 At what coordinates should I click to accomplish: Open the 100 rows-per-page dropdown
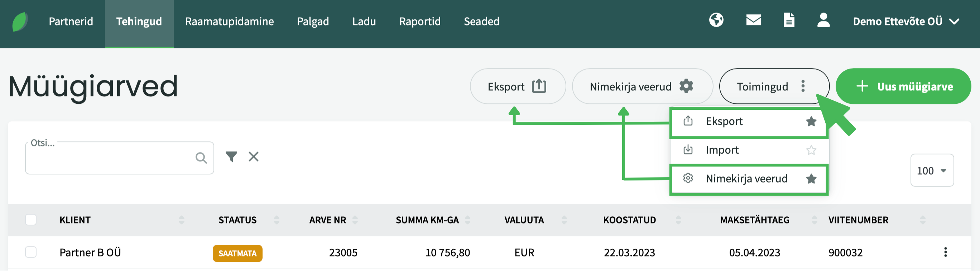(931, 171)
